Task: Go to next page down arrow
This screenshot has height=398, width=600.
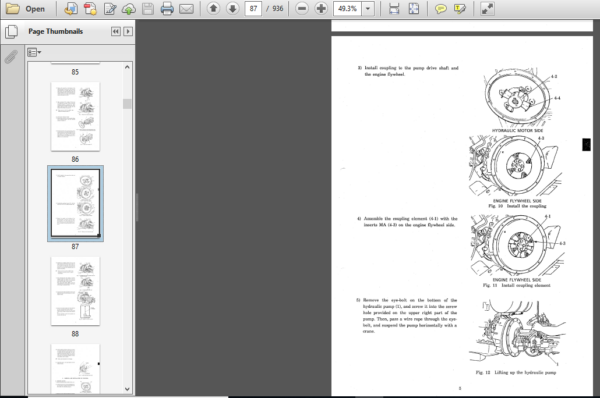Action: 233,8
